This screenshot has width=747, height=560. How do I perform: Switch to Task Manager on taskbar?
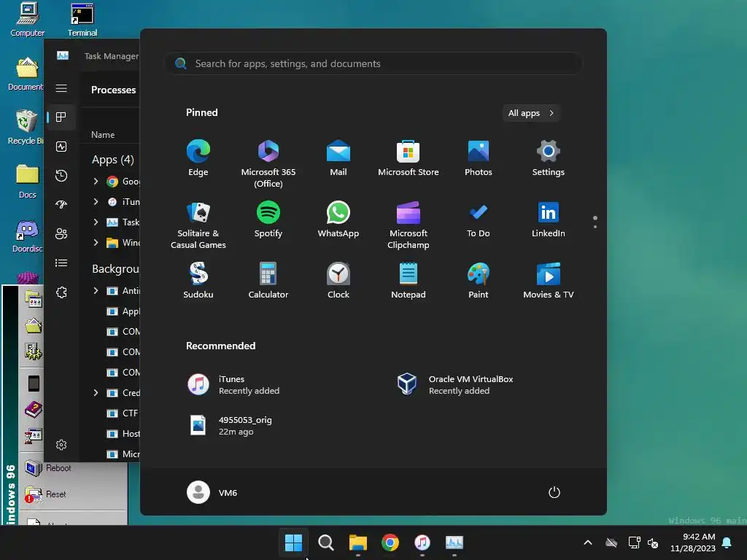click(x=454, y=542)
